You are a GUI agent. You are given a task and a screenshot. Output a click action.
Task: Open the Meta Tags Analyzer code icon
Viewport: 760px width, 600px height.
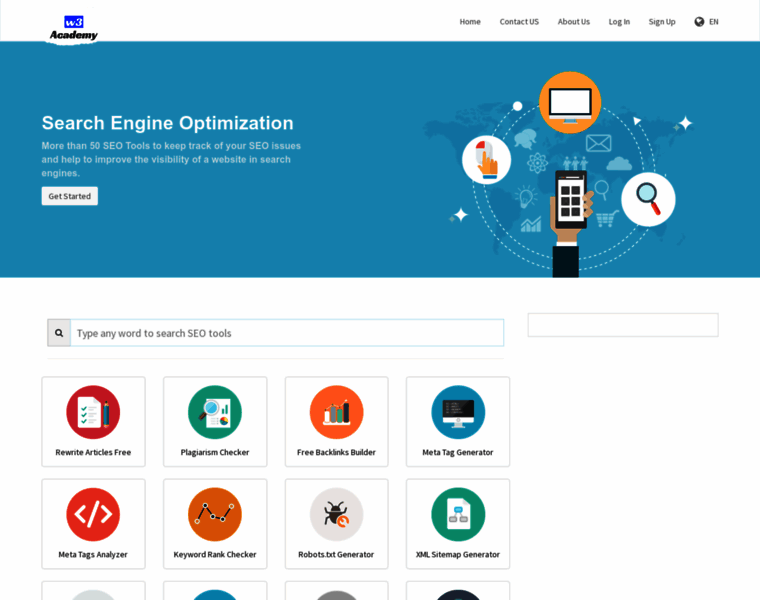coord(93,515)
